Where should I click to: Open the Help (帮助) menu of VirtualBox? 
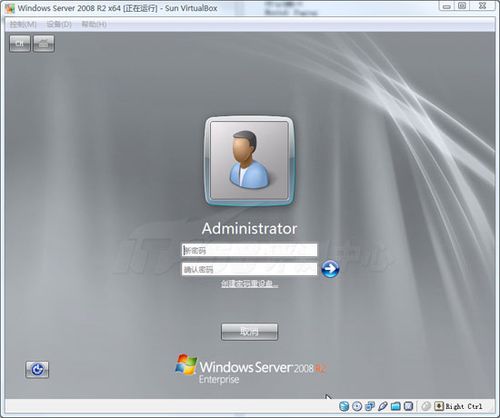[94, 24]
